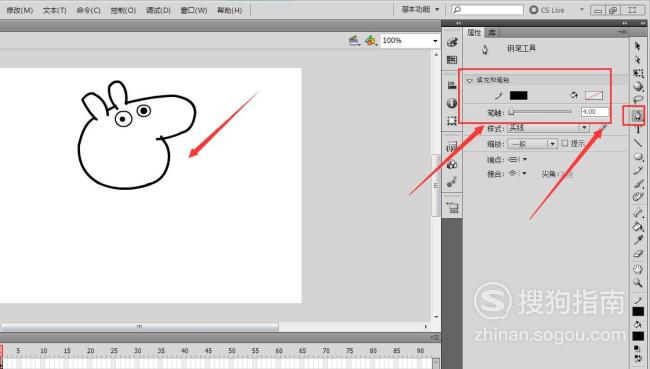
Task: Select the Bone tool
Action: click(x=638, y=213)
